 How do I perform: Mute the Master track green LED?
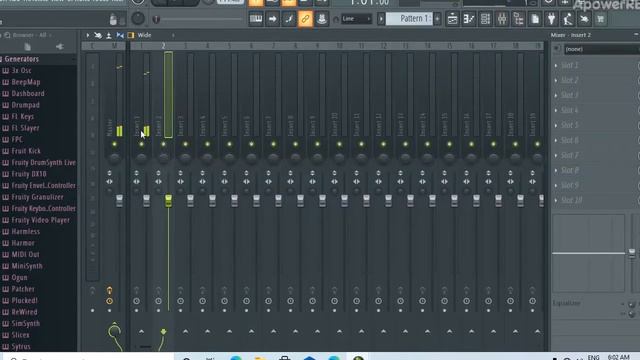click(x=114, y=144)
